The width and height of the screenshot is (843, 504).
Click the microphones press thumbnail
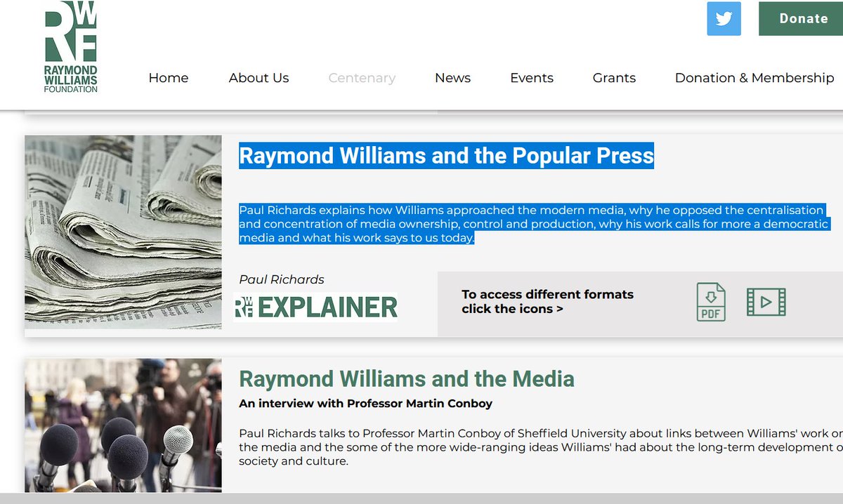[x=123, y=425]
